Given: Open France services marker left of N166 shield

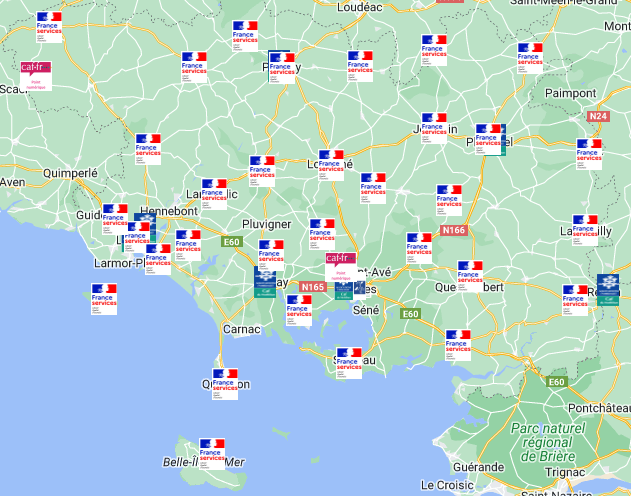Looking at the screenshot, I should pos(419,248).
